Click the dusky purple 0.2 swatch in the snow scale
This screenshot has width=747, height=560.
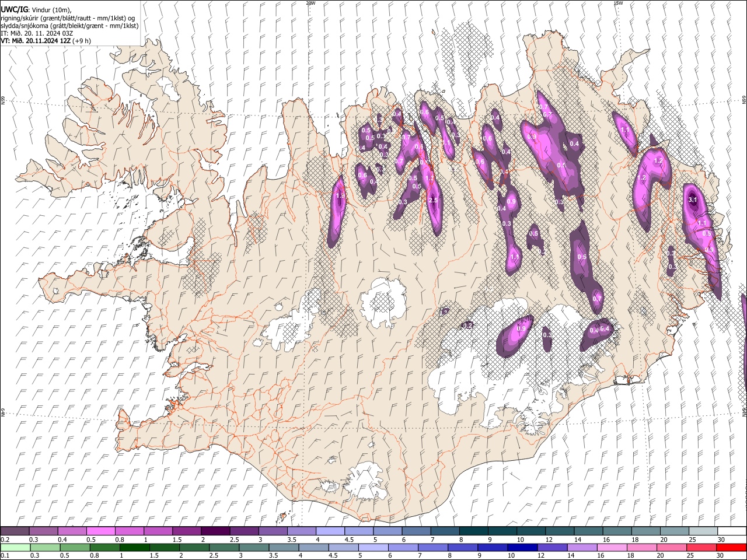[x=15, y=531]
